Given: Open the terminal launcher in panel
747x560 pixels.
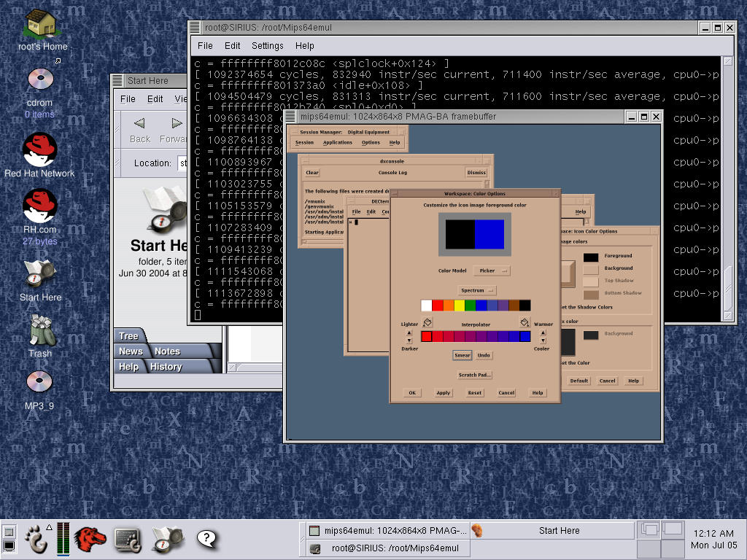Looking at the screenshot, I should 126,539.
